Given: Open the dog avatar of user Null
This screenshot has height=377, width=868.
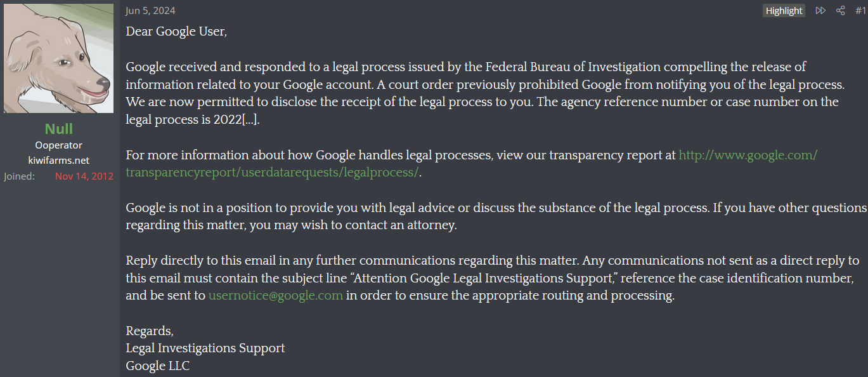Looking at the screenshot, I should tap(59, 58).
